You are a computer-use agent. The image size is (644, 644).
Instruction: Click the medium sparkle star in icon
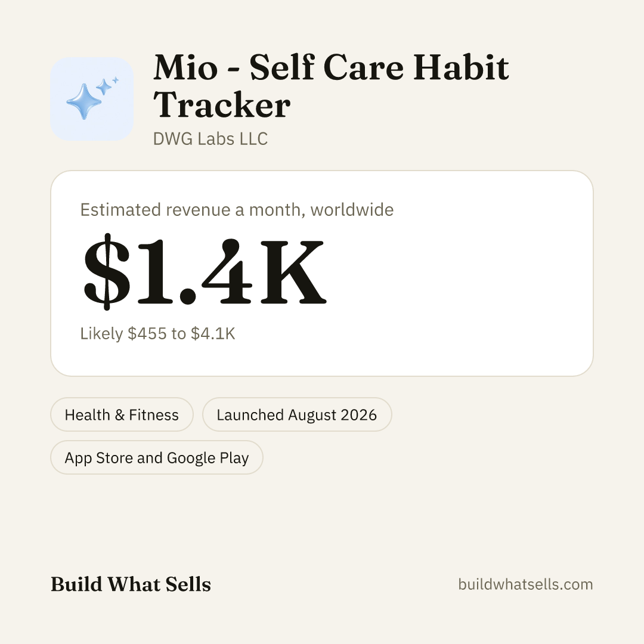[104, 86]
